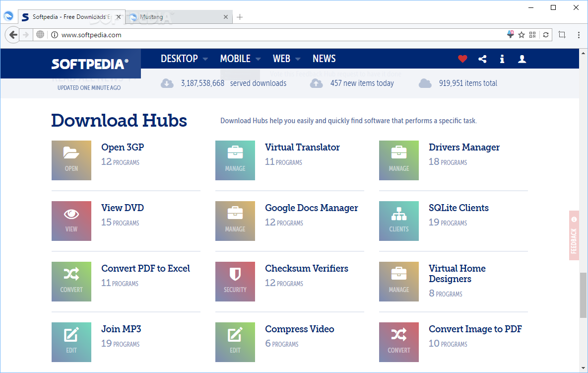588x373 pixels.
Task: Click the scrollbar down arrow
Action: (583, 368)
